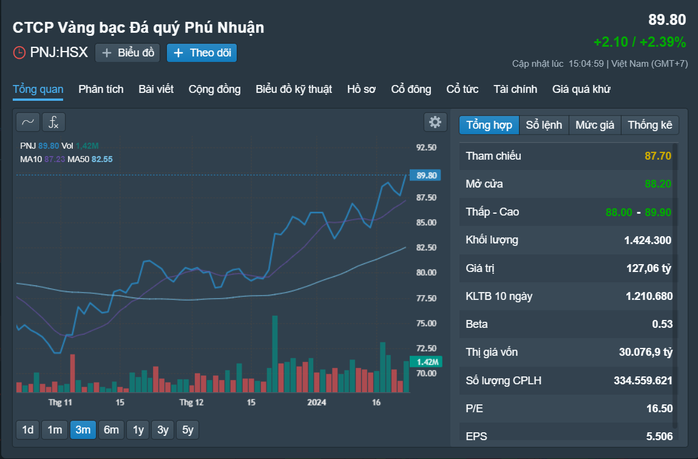
Task: Open the Cổ đông tab
Action: click(411, 89)
